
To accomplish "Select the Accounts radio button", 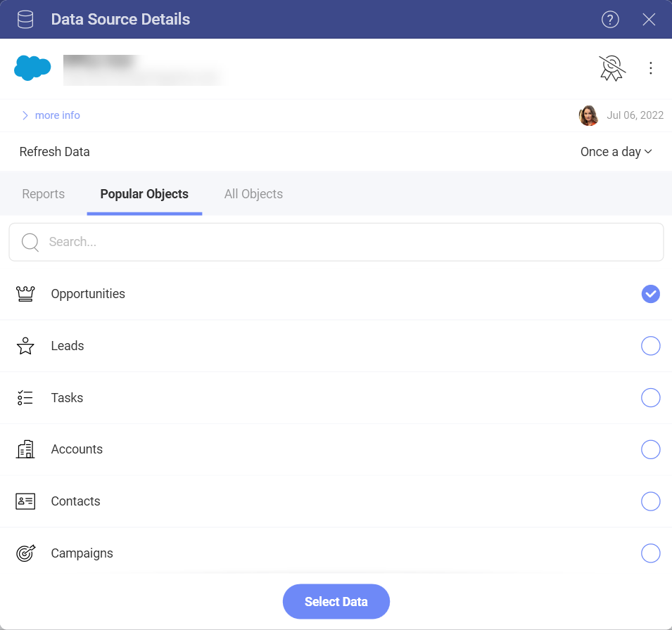I will tap(650, 449).
